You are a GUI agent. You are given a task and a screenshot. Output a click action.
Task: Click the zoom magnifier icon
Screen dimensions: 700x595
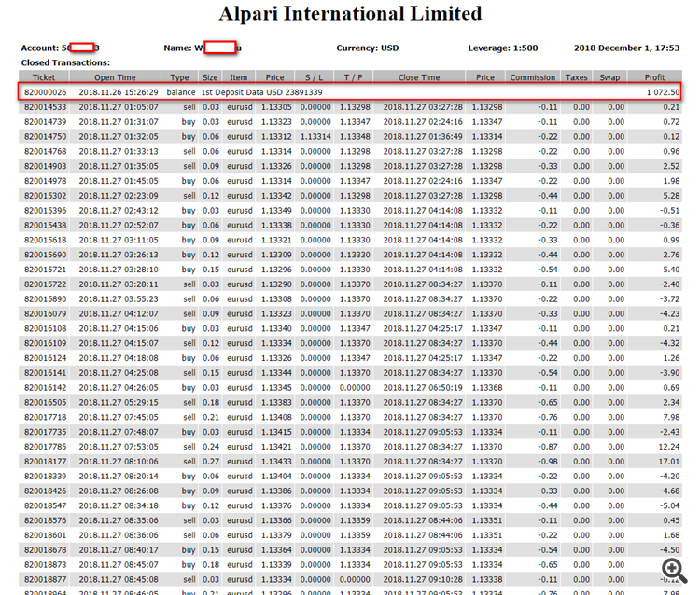point(674,571)
